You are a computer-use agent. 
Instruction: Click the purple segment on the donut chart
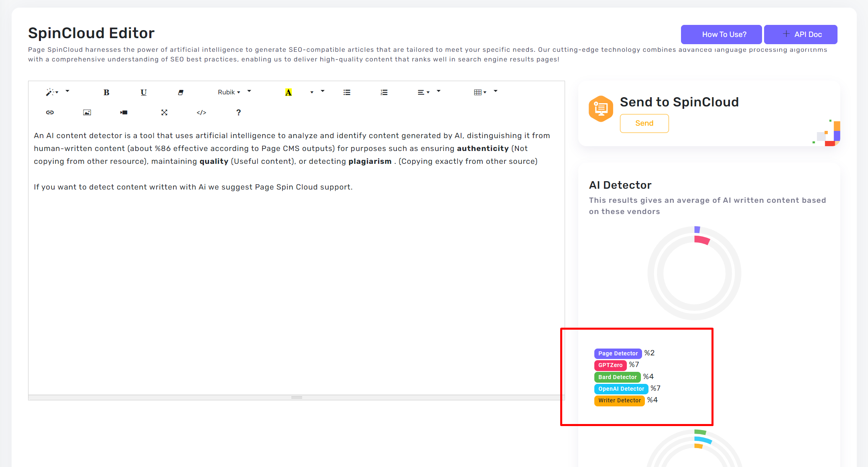(697, 230)
